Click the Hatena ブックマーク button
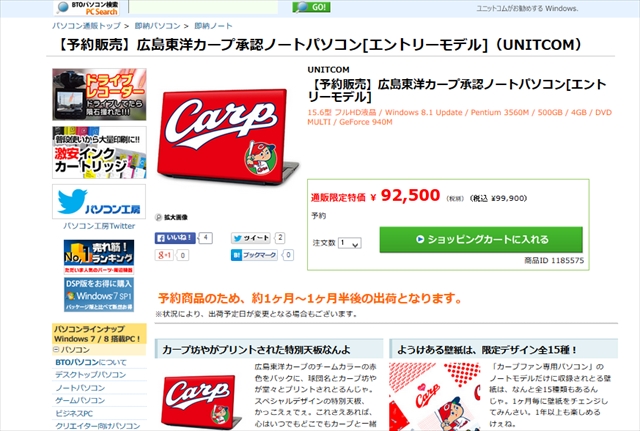640x431 pixels. pyautogui.click(x=254, y=255)
